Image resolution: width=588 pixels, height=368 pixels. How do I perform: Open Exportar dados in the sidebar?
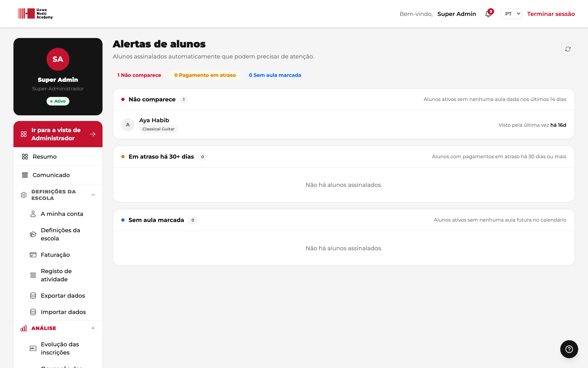pyautogui.click(x=58, y=295)
